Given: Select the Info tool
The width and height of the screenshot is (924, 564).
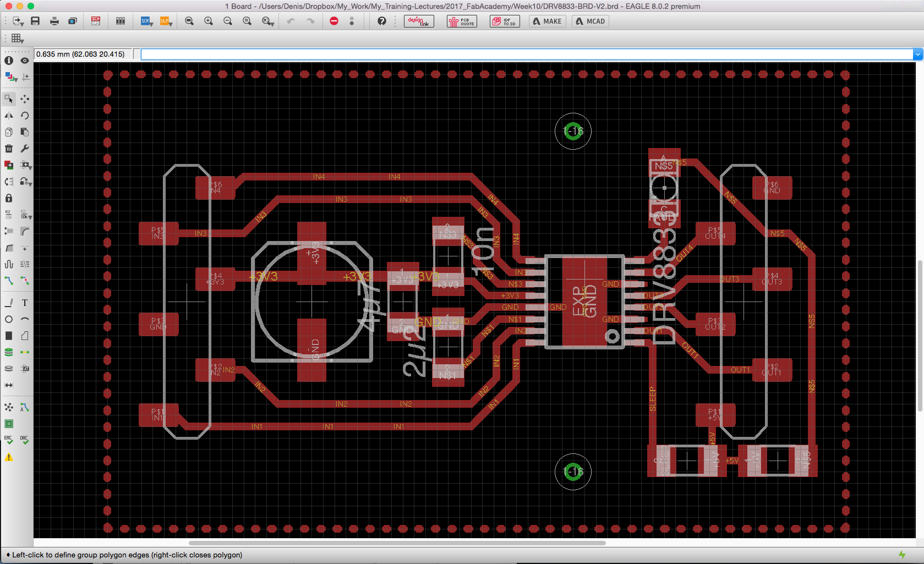Looking at the screenshot, I should [9, 61].
